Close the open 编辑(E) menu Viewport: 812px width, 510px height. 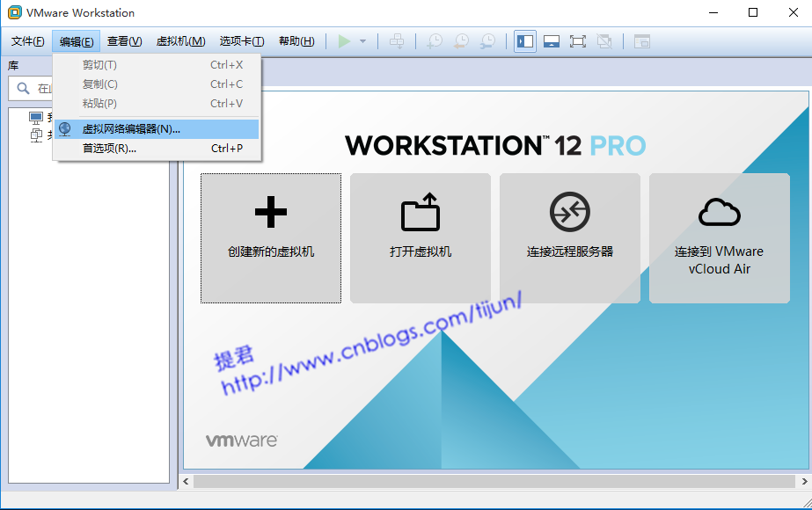click(x=77, y=41)
